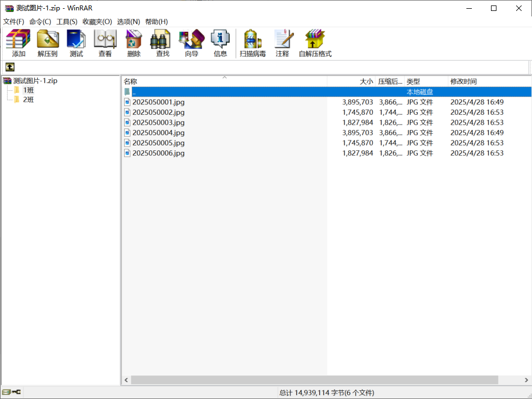Open the View (查看) toolbar icon

click(105, 43)
